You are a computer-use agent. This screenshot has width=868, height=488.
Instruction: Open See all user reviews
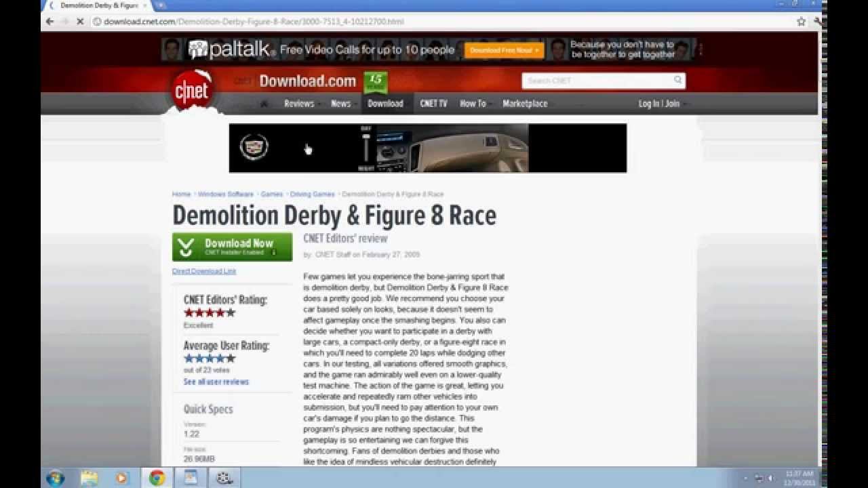(216, 382)
